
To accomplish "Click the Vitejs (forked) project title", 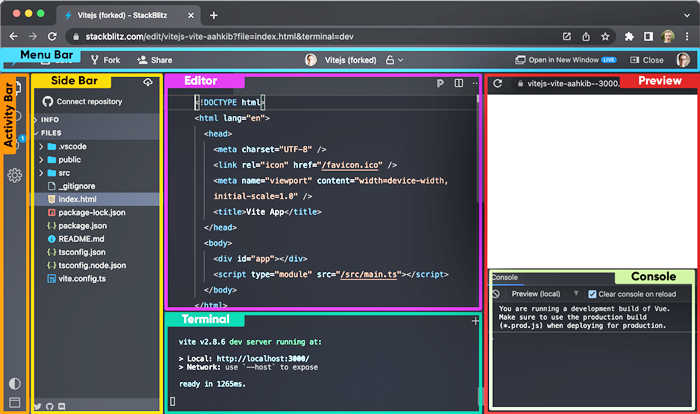I will click(x=350, y=60).
